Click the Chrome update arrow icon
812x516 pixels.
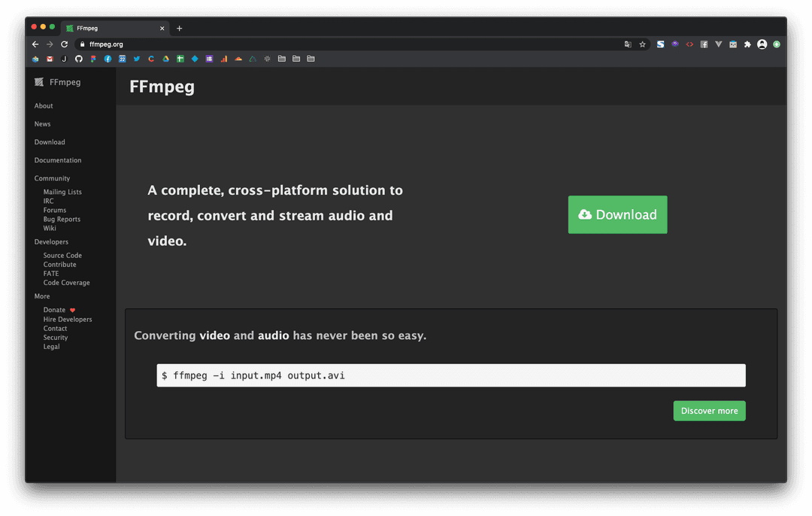pyautogui.click(x=777, y=44)
